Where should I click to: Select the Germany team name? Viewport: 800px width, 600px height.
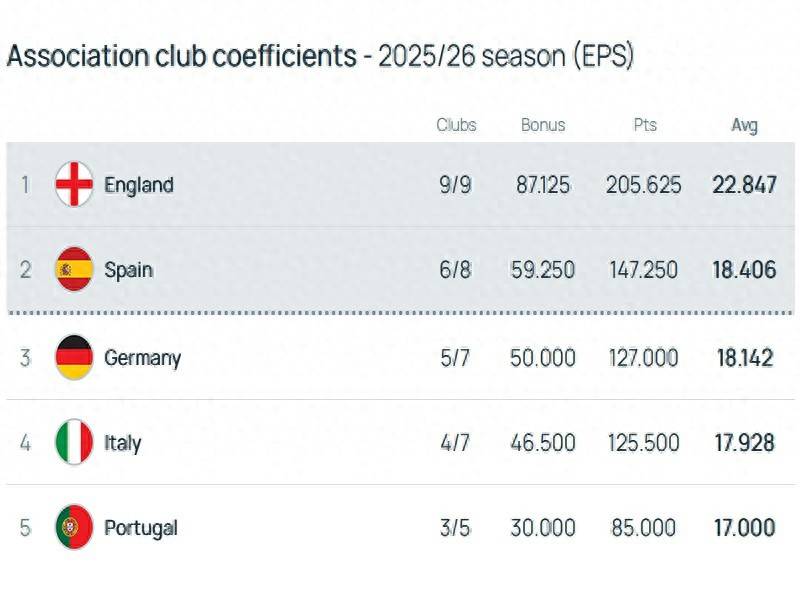(142, 357)
